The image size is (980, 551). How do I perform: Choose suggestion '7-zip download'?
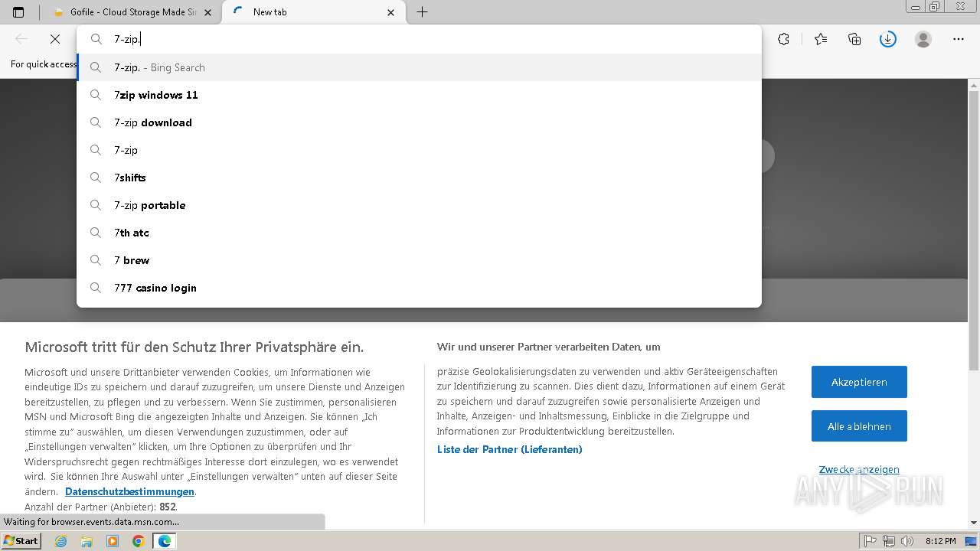point(420,122)
